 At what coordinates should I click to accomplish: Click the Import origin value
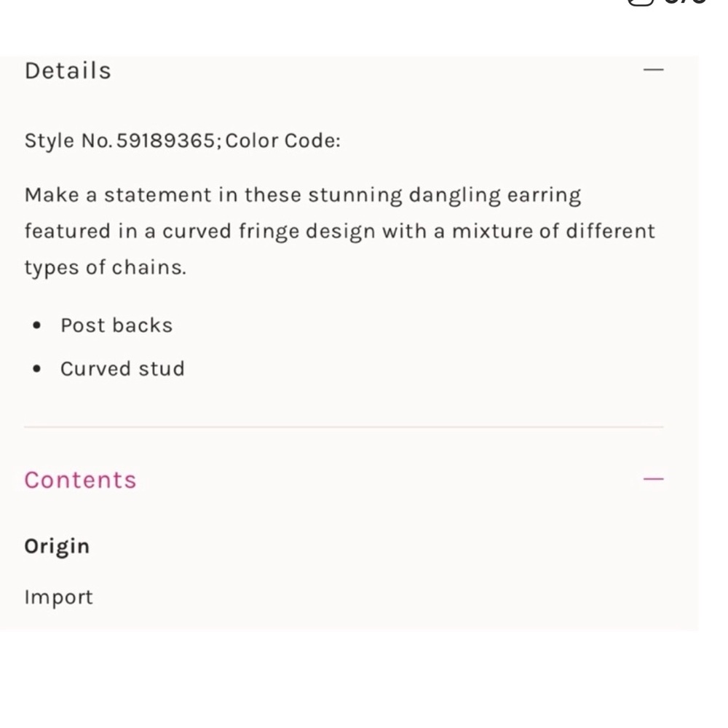58,597
